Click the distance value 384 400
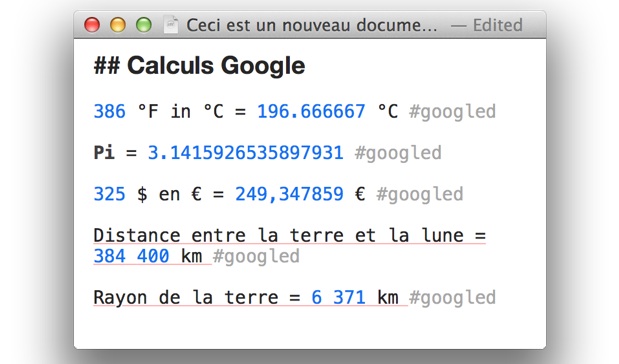 131,256
